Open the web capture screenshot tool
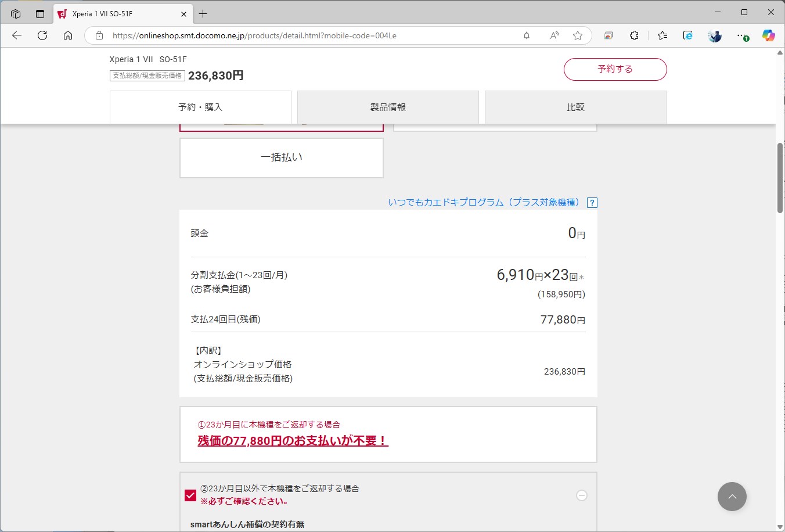Screen dimensions: 785x532 [x=608, y=35]
